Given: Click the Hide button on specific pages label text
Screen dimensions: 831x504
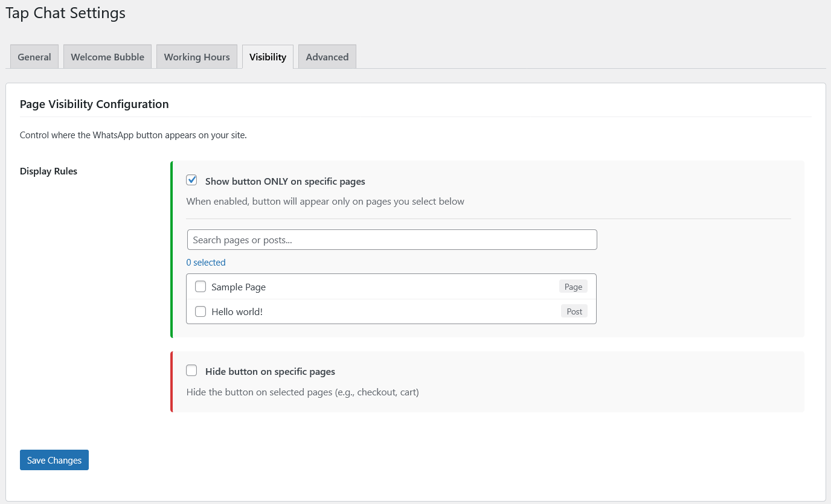Looking at the screenshot, I should tap(270, 372).
